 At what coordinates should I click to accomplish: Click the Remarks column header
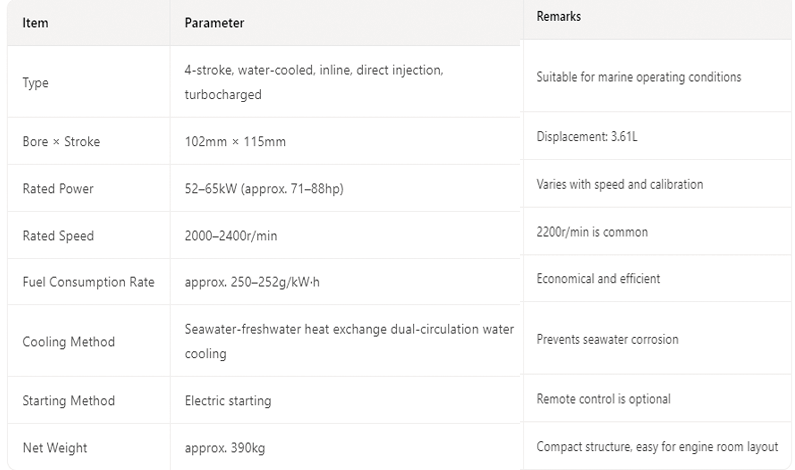click(x=559, y=17)
